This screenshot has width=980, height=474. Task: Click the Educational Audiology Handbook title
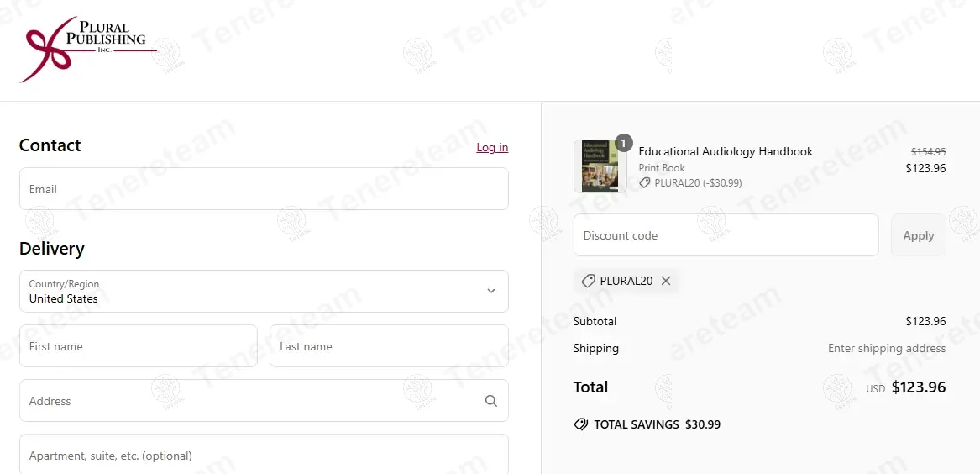(726, 151)
